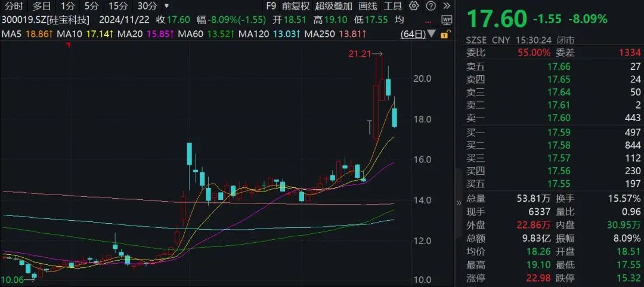Click the 均价 value 18.26
The height and width of the screenshot is (287, 644).
539,251
